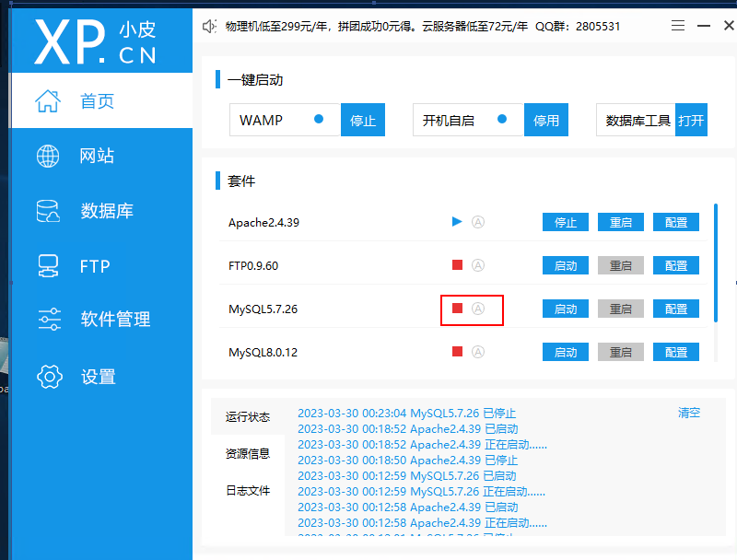This screenshot has width=737, height=560.
Task: Click the 一键启动 section heading
Action: click(255, 80)
